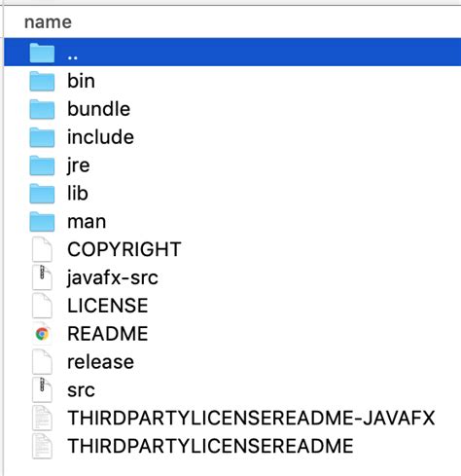Click the man folder icon
The height and width of the screenshot is (476, 461).
coord(42,222)
